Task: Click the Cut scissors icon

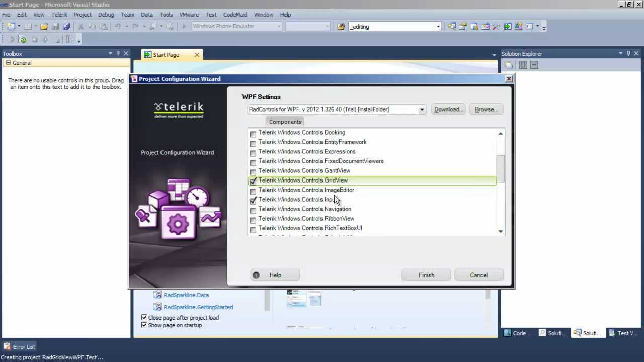Action: 80,26
